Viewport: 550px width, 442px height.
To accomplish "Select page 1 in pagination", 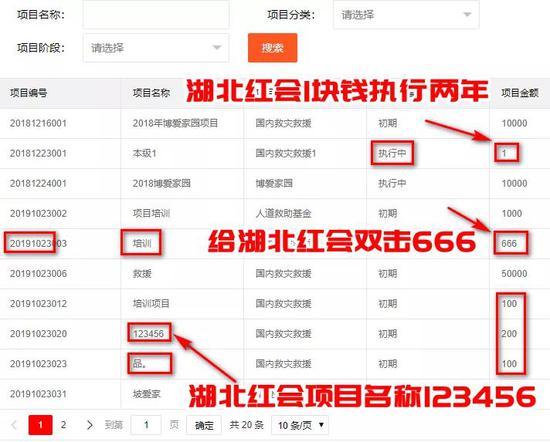I will 40,425.
